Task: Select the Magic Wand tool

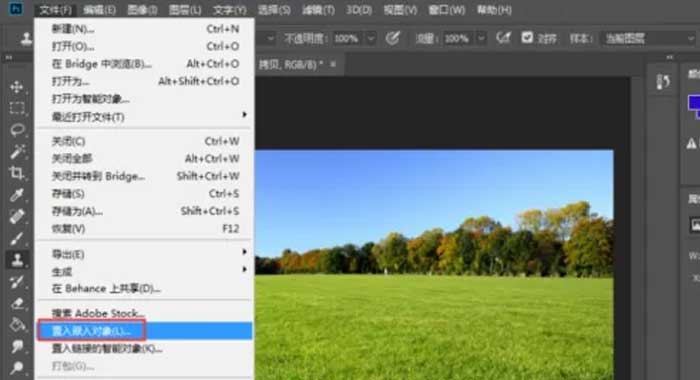Action: [17, 151]
